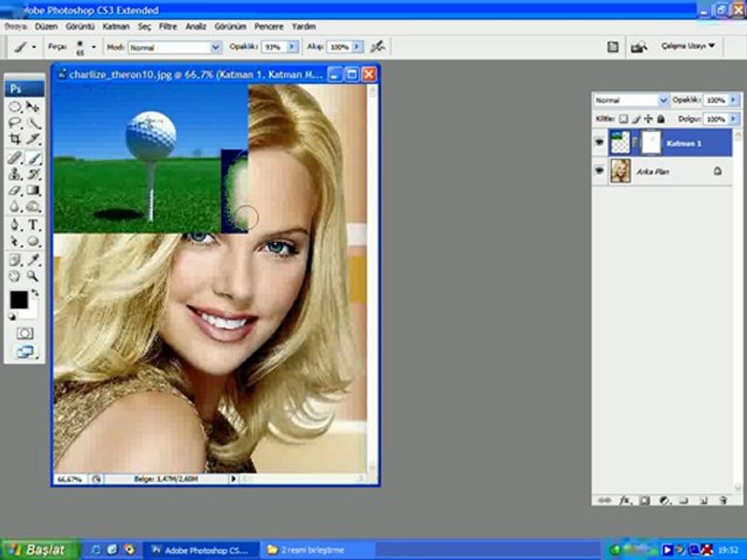Reset default foreground and background colors

tap(12, 316)
